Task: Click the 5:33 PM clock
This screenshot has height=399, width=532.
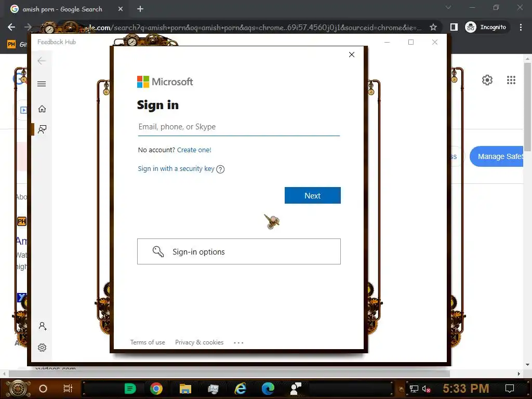Action: point(465,388)
